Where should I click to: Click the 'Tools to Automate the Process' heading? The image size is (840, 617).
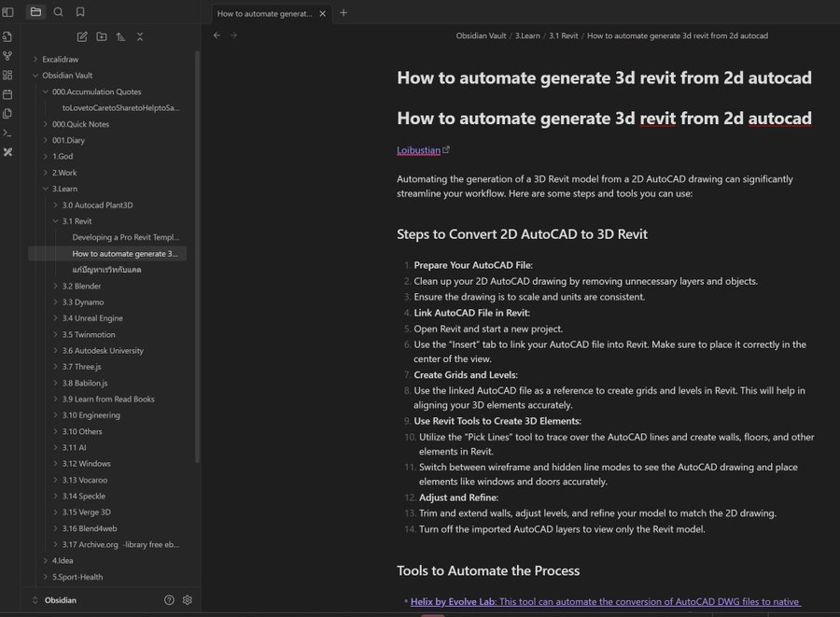coord(488,570)
